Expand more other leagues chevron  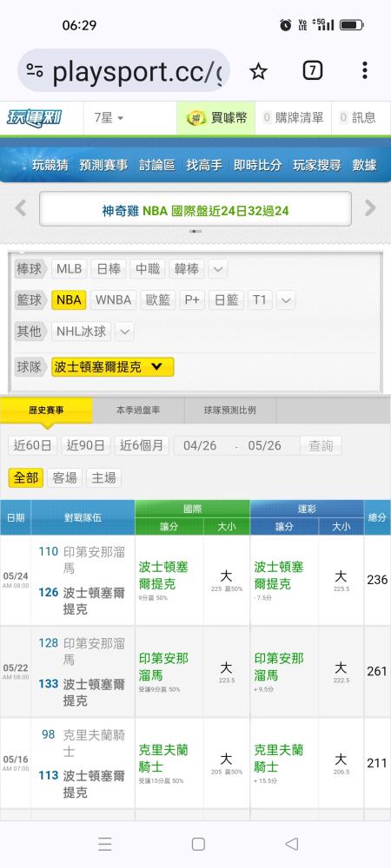point(124,332)
